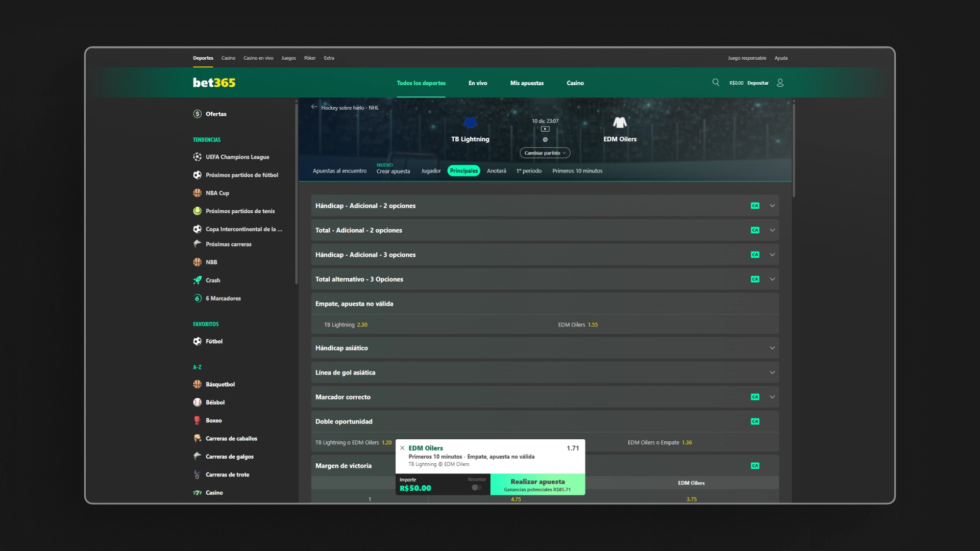Click the bet365 logo

(214, 83)
